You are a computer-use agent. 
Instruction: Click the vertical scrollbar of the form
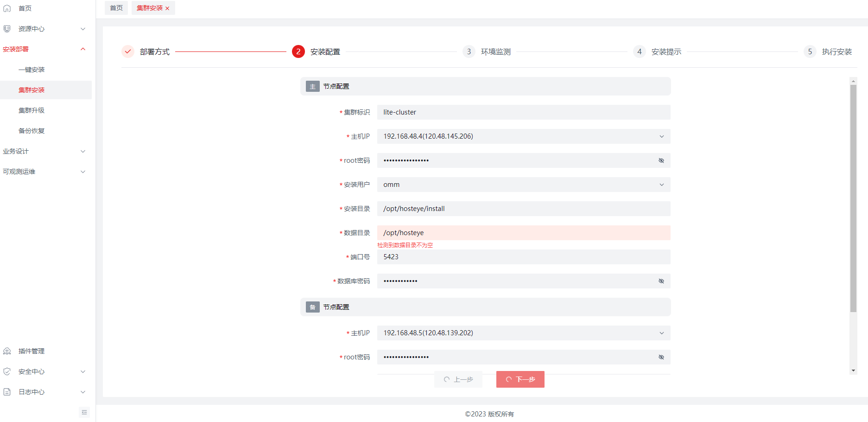853,198
